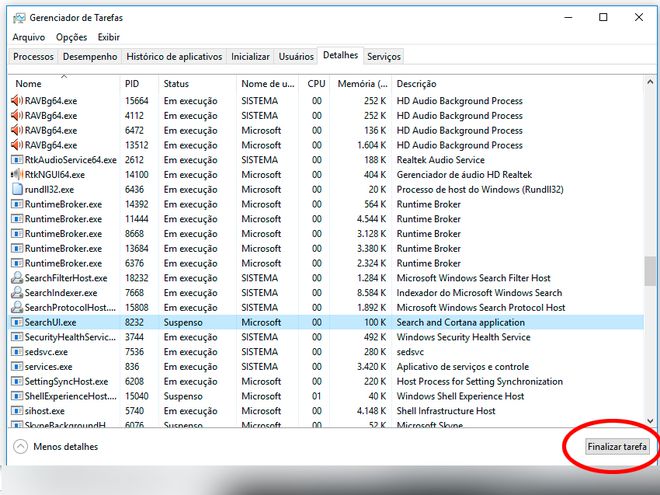The width and height of the screenshot is (660, 495).
Task: Click the scrollbar down arrow
Action: pos(650,421)
